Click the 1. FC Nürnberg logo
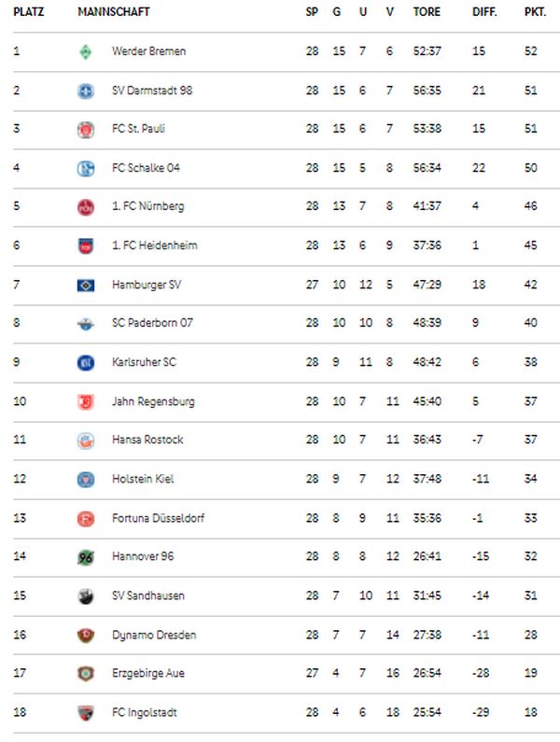Viewport: 560px width, 742px height. [x=86, y=207]
